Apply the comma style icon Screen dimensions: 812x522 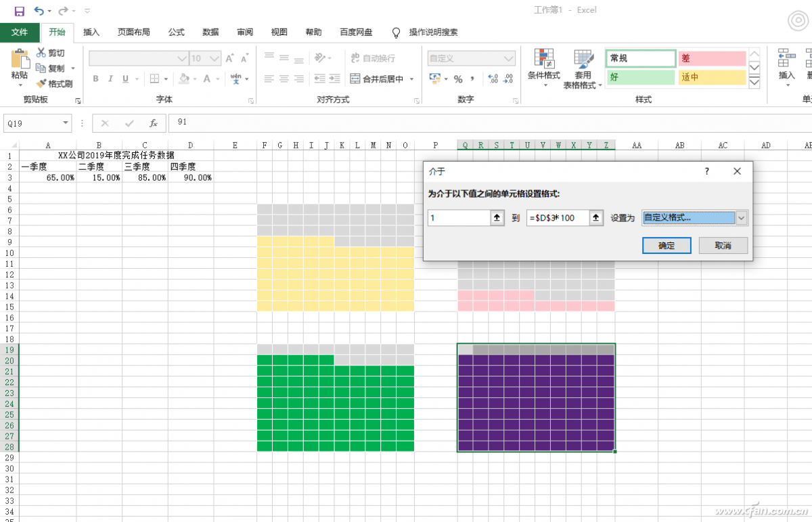(473, 79)
